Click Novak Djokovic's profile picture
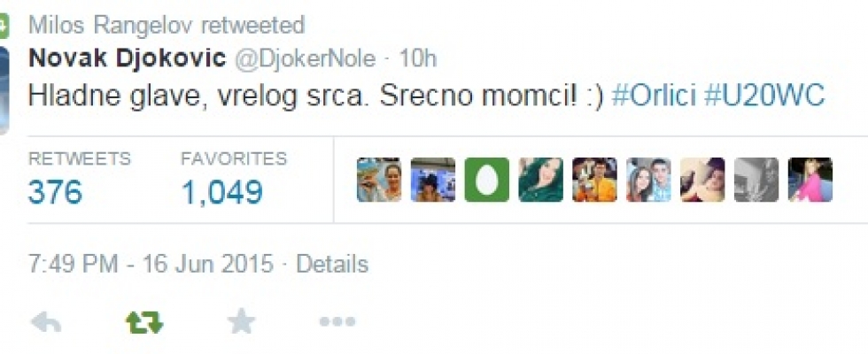The width and height of the screenshot is (868, 354). [4, 90]
